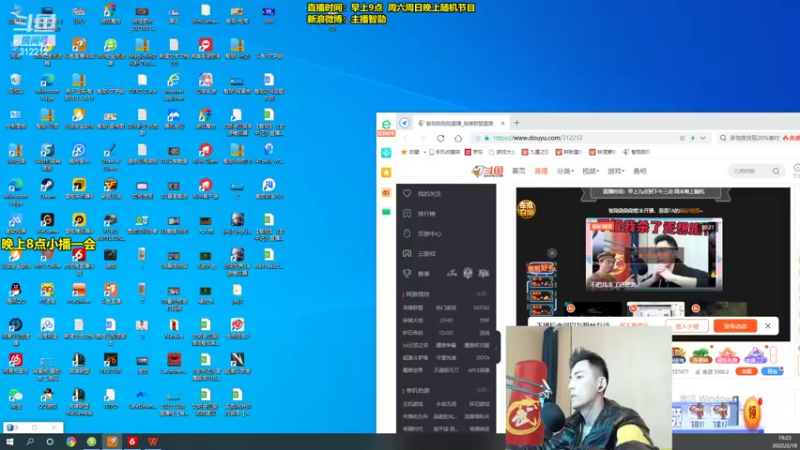Viewport: 800px width, 450px height.
Task: Play the featured video thumbnail in player
Action: [654, 255]
